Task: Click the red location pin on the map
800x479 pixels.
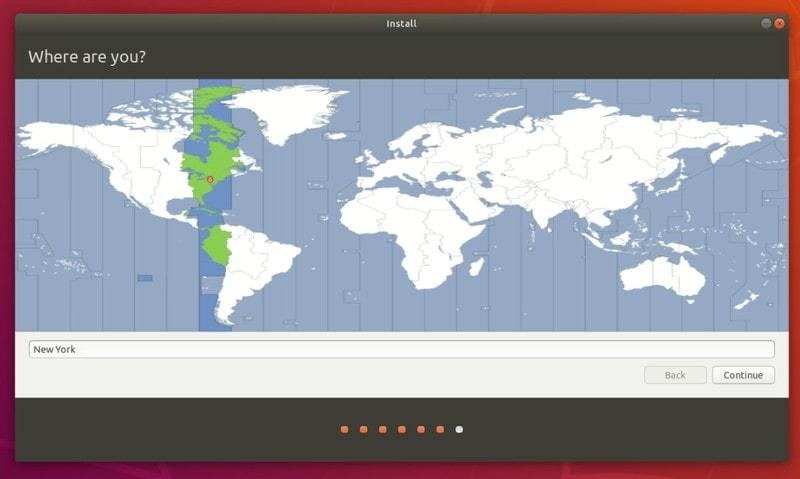Action: tap(210, 180)
